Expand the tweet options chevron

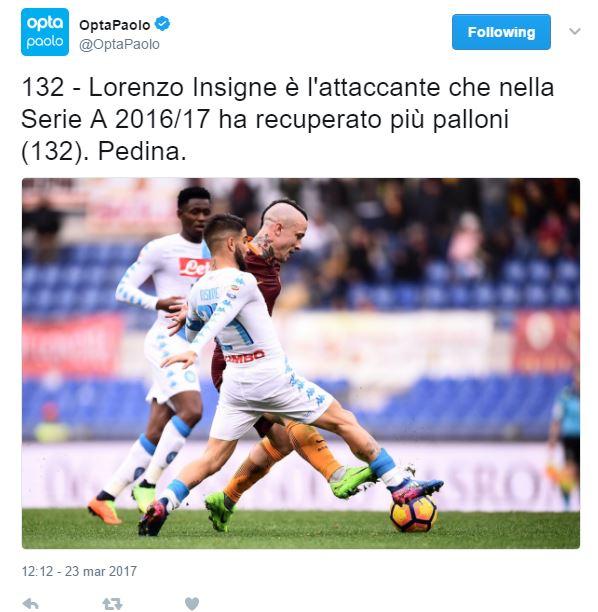click(575, 31)
